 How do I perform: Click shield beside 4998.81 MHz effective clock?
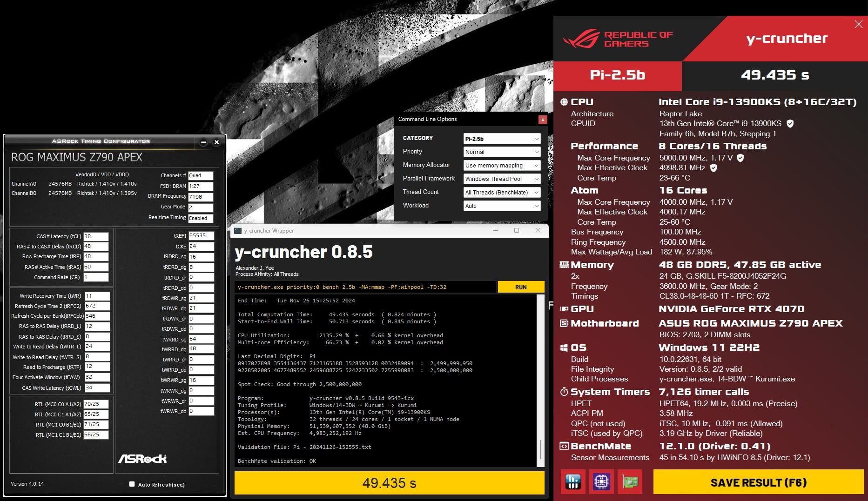click(x=713, y=167)
